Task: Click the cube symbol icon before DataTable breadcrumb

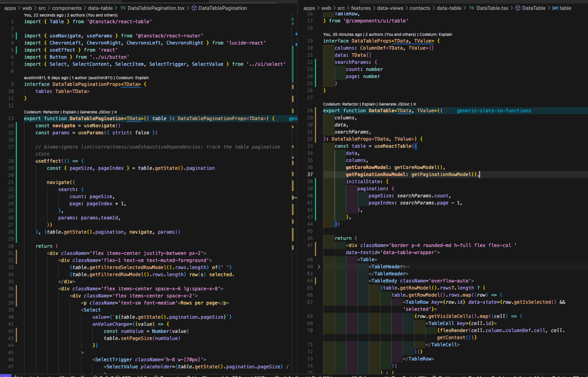Action: (x=518, y=8)
